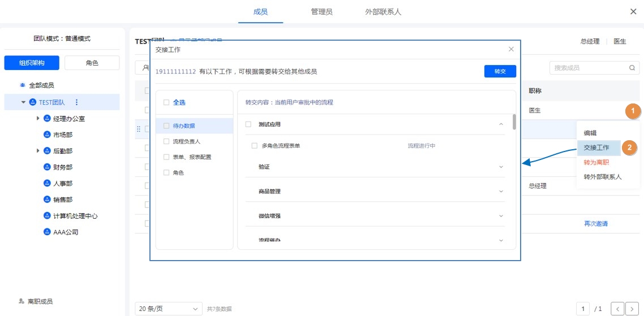Select 转为离职 from the context menu
This screenshot has width=644, height=316.
596,162
